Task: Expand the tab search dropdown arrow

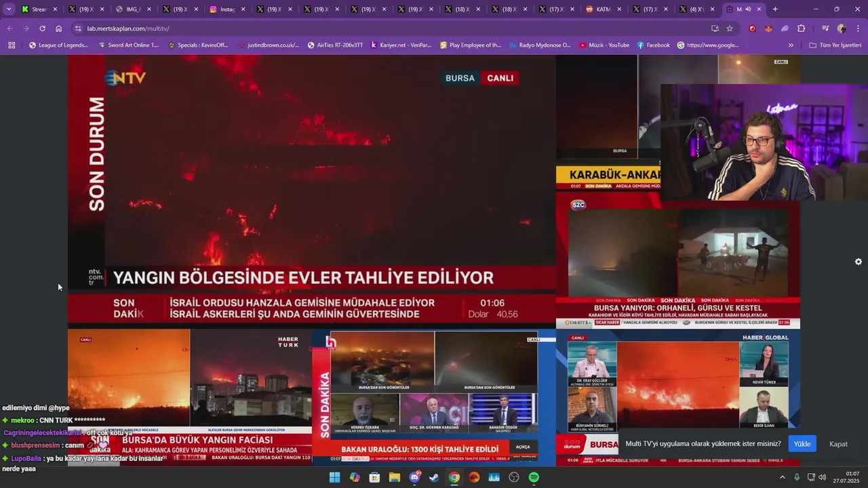Action: 9,9
